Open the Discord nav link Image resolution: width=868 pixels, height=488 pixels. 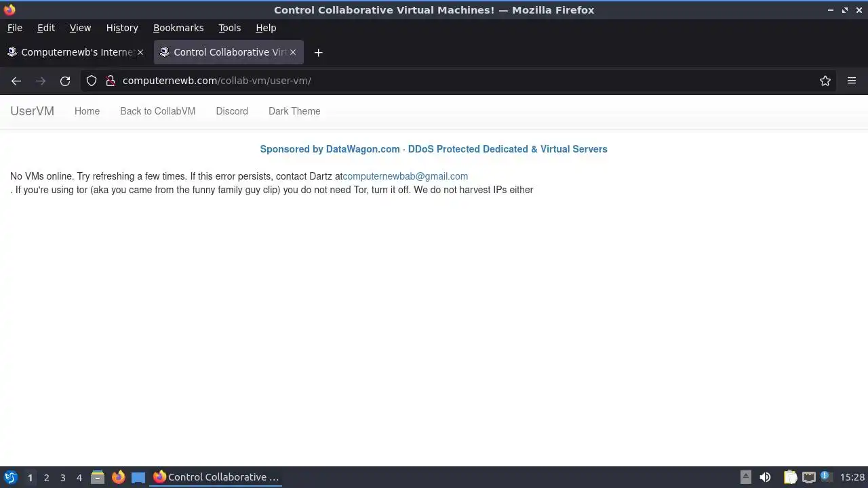pyautogui.click(x=232, y=111)
